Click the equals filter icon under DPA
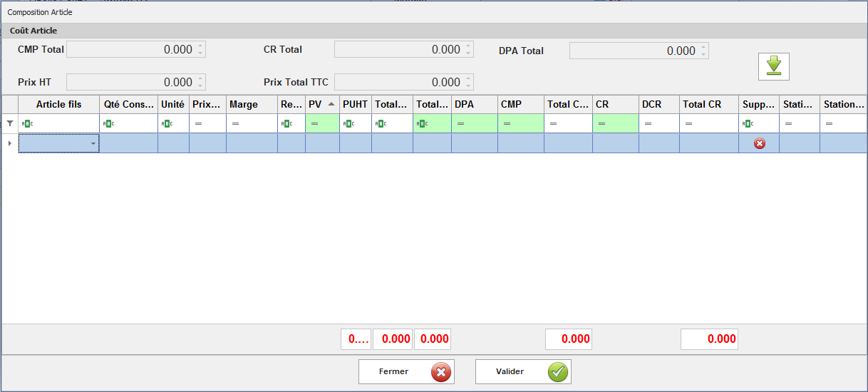The height and width of the screenshot is (392, 868). (x=460, y=123)
